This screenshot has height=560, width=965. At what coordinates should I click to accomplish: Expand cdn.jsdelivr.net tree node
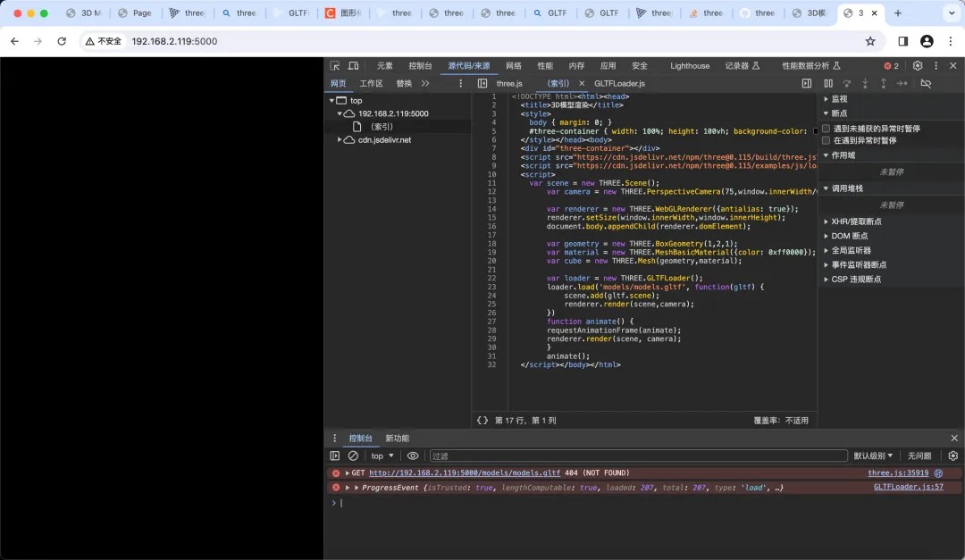(x=340, y=139)
